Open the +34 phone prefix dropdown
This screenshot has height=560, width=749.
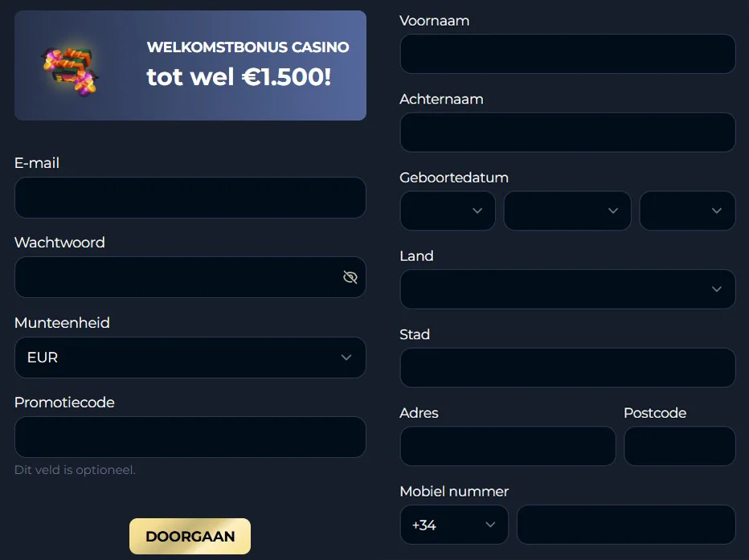454,525
